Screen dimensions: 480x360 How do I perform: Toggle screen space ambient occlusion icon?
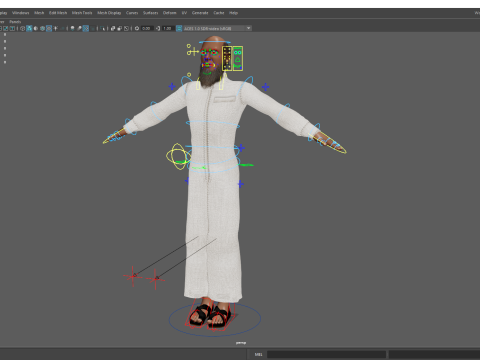pos(72,28)
